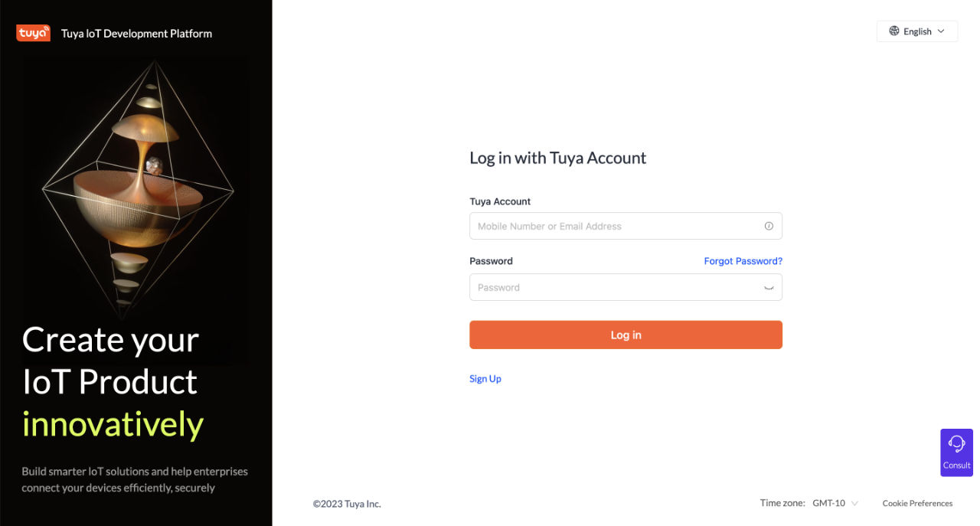This screenshot has height=526, width=980.
Task: Open Cookie Preferences
Action: [x=917, y=503]
